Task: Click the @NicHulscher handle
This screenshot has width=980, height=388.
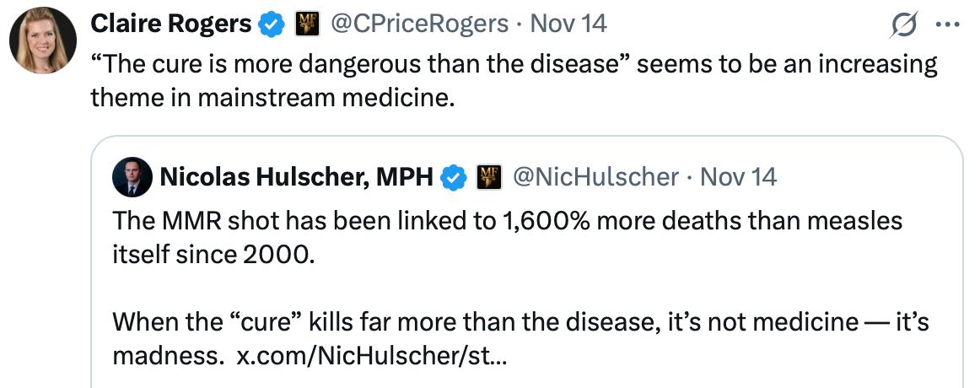Action: [x=595, y=177]
